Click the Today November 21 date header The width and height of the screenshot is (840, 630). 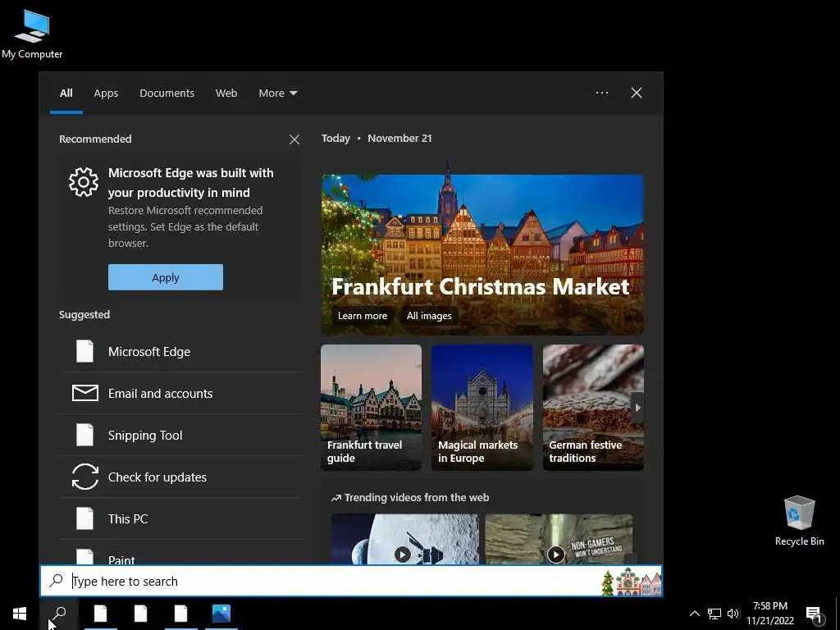click(x=377, y=138)
